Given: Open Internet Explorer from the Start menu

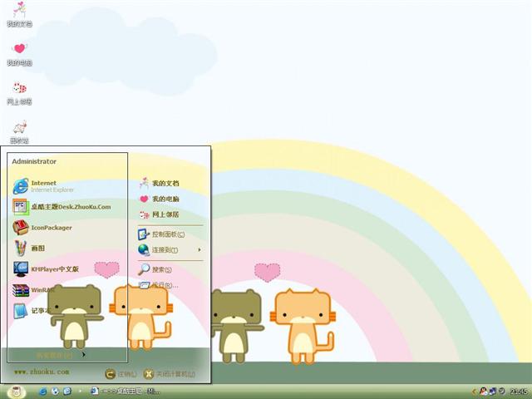Looking at the screenshot, I should point(43,186).
